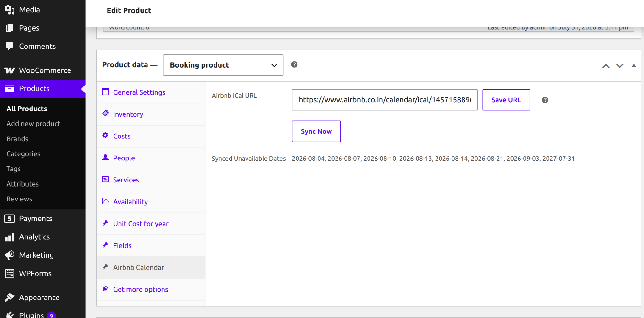The height and width of the screenshot is (318, 644).
Task: Open the General Settings tab
Action: pyautogui.click(x=151, y=92)
